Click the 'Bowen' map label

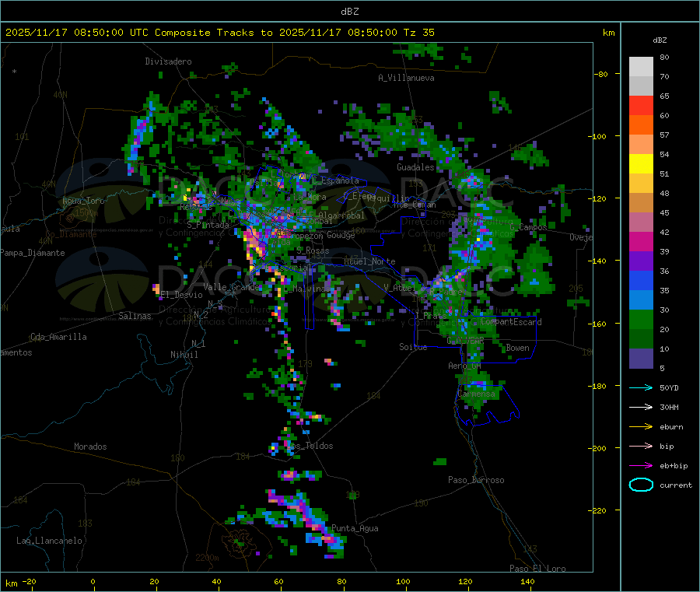[x=517, y=348]
